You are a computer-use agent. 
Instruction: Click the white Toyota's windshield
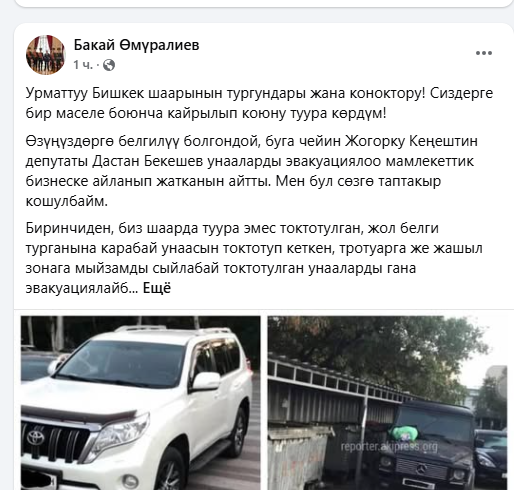(123, 363)
